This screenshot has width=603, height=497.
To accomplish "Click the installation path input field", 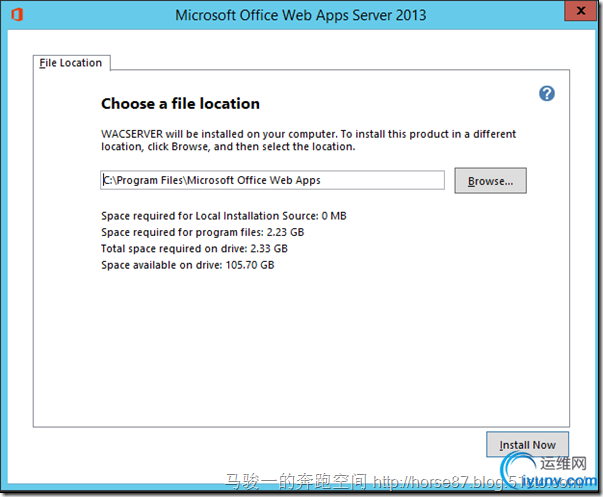I will click(272, 180).
